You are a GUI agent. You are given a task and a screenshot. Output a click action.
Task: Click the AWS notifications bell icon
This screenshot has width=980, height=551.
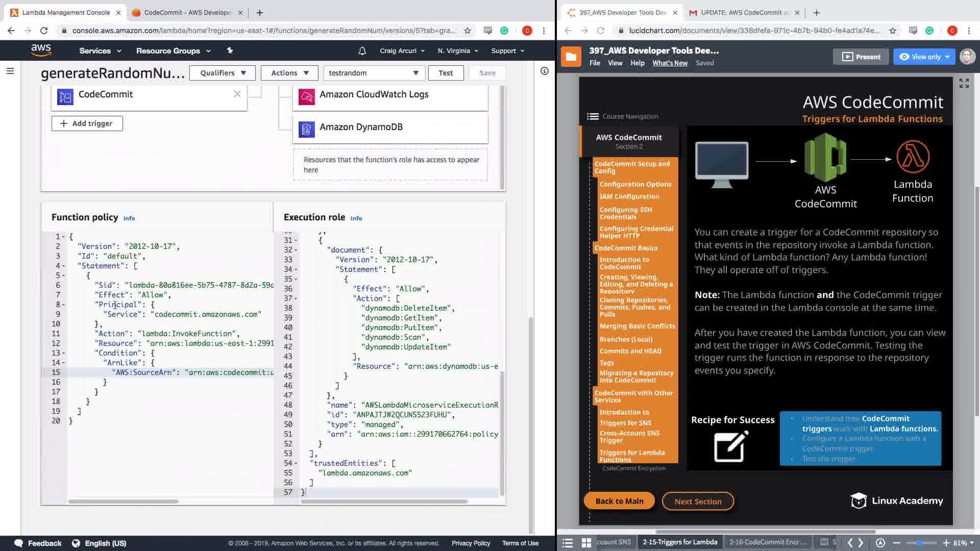362,51
